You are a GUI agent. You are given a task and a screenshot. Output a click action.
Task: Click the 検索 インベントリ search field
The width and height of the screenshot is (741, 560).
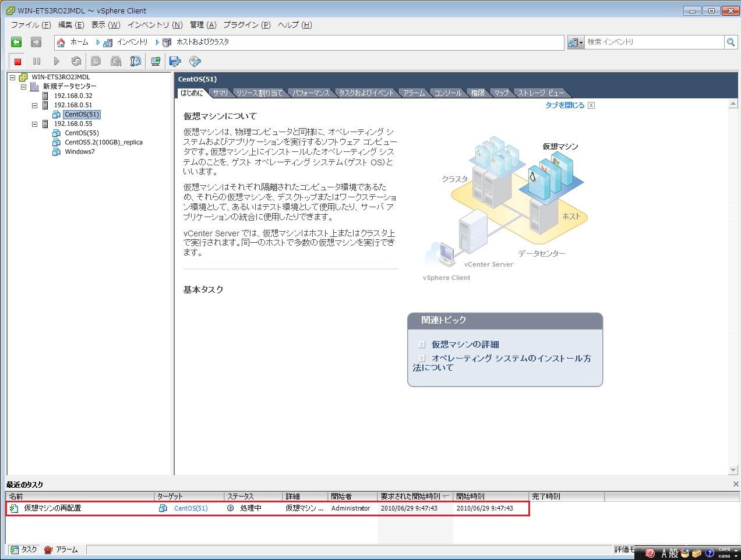pyautogui.click(x=654, y=42)
